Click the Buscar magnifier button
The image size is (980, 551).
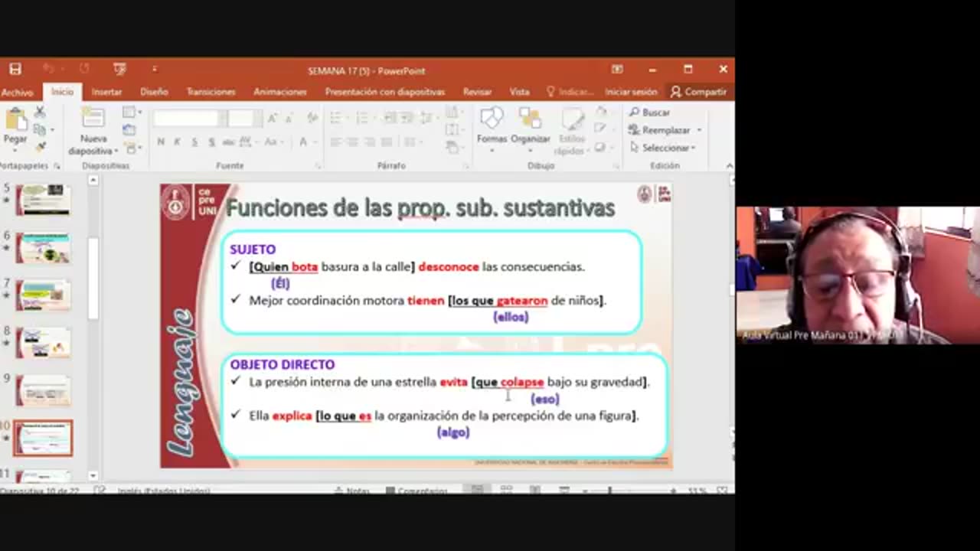649,112
